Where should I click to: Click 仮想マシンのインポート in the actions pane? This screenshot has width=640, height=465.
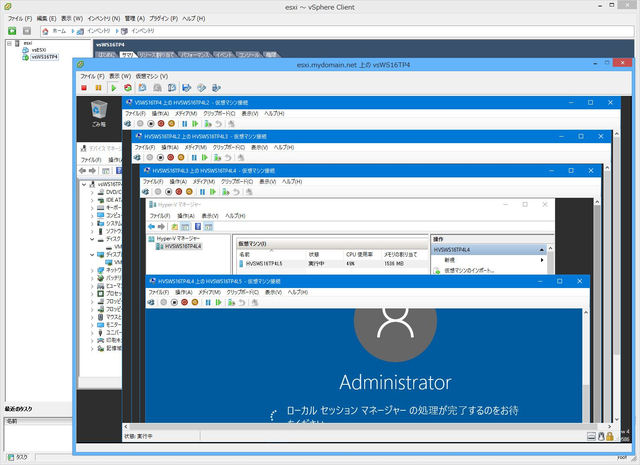click(x=469, y=270)
